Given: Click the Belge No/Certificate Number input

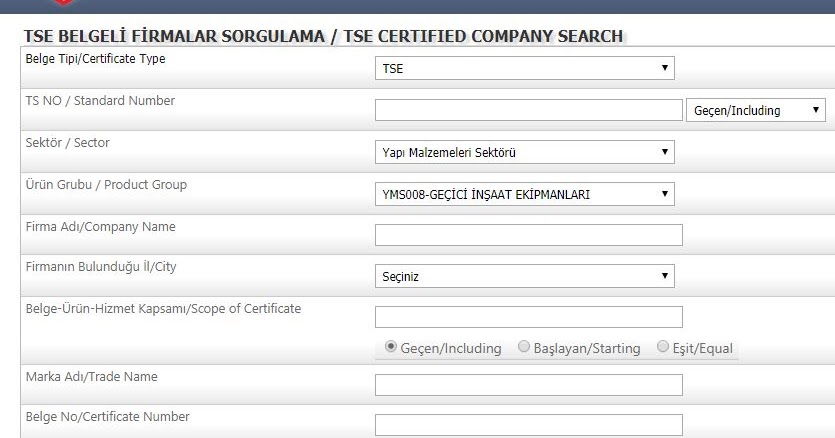Looking at the screenshot, I should 528,425.
